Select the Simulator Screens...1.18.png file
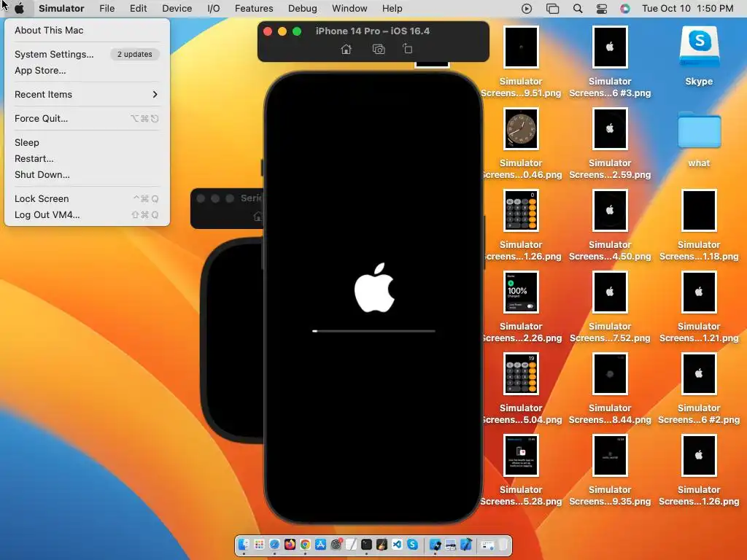The width and height of the screenshot is (747, 560). pyautogui.click(x=699, y=225)
